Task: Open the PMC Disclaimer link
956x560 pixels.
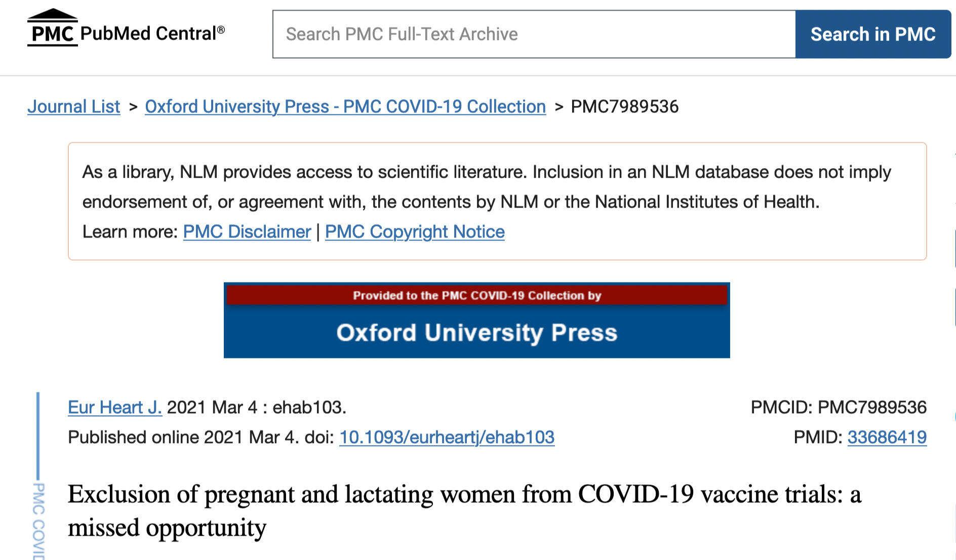Action: pyautogui.click(x=247, y=231)
